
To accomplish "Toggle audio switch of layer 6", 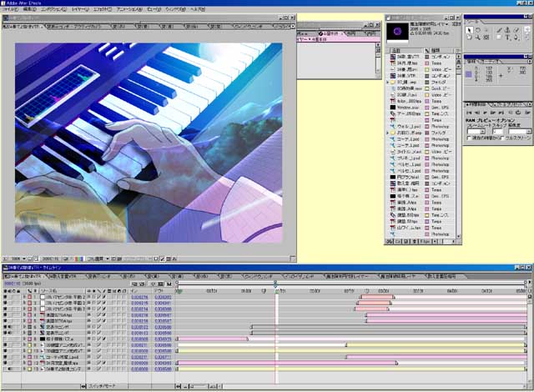I will click(10, 327).
